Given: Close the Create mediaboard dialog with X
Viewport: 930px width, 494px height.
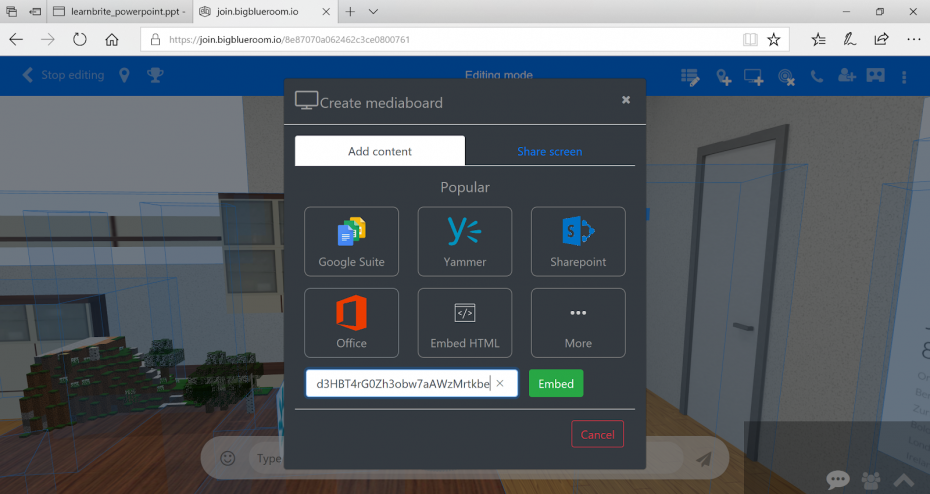Looking at the screenshot, I should (626, 100).
